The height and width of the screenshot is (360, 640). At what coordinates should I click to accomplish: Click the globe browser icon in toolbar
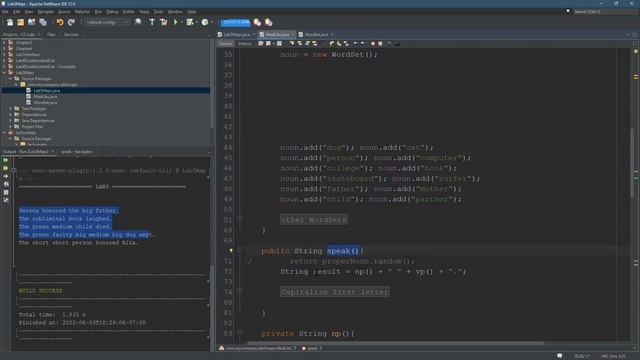[x=138, y=22]
